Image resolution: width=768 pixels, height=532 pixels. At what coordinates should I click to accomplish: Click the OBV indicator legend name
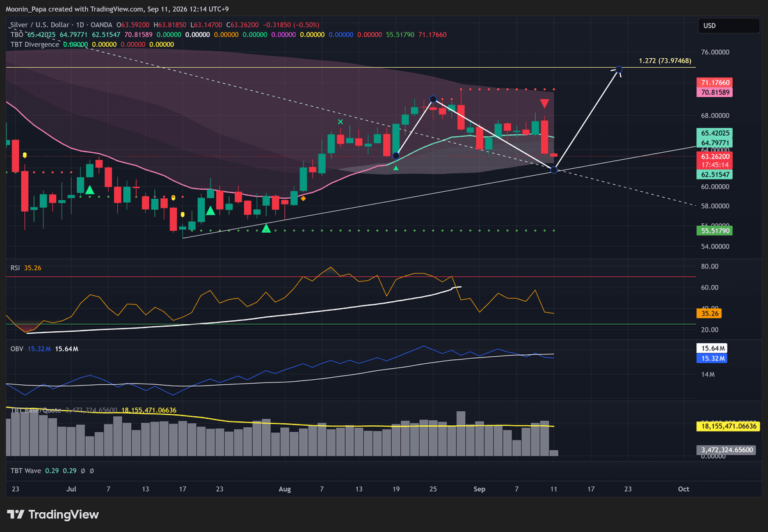coord(17,348)
